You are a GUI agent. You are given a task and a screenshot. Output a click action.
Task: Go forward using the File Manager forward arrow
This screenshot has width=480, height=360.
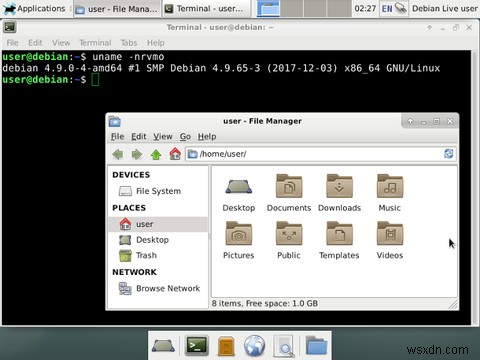coord(137,154)
